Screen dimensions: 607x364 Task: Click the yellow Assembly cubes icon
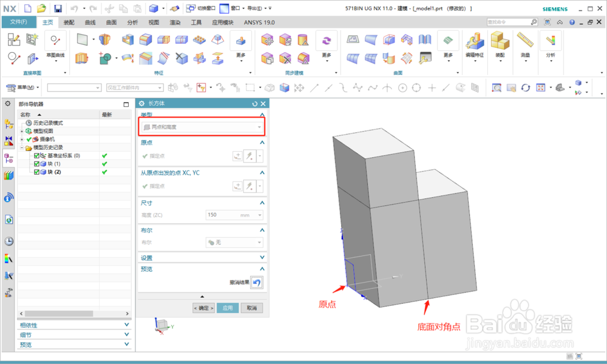point(500,41)
